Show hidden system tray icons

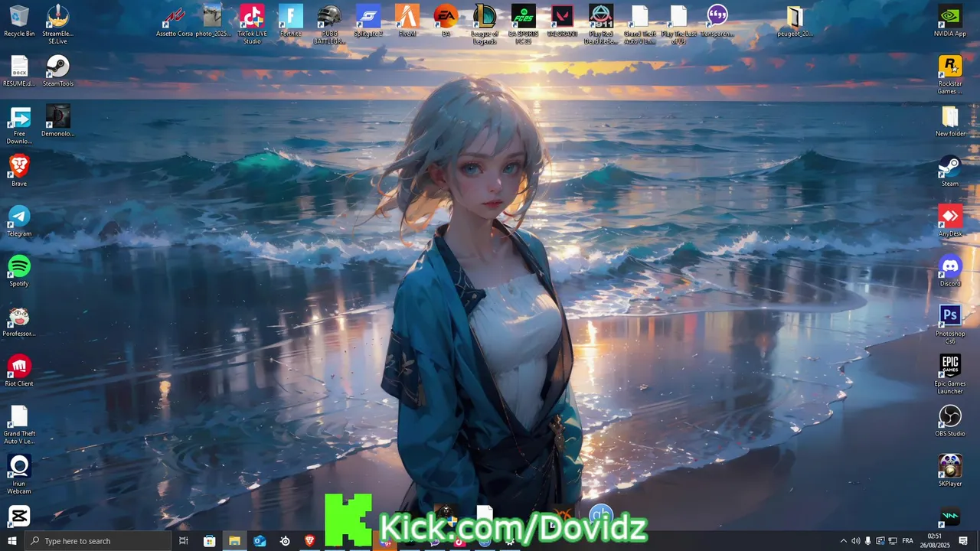(844, 541)
